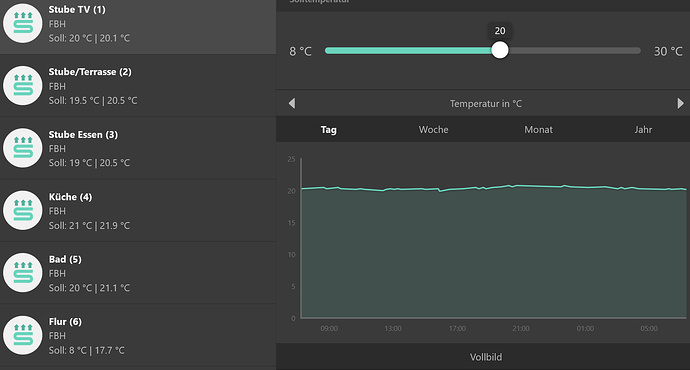Click the Soll: 20 °C | 20.1 °C value
This screenshot has width=690, height=370.
click(x=89, y=38)
